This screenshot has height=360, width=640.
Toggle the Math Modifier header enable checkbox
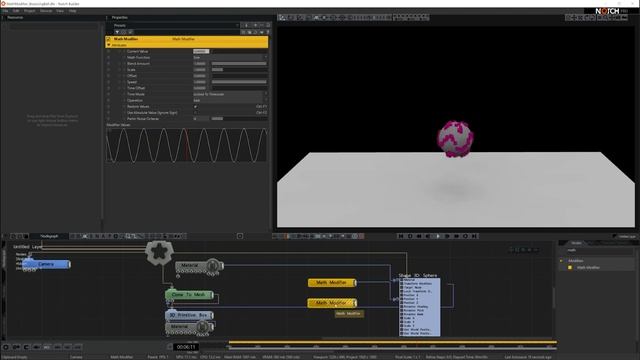109,39
